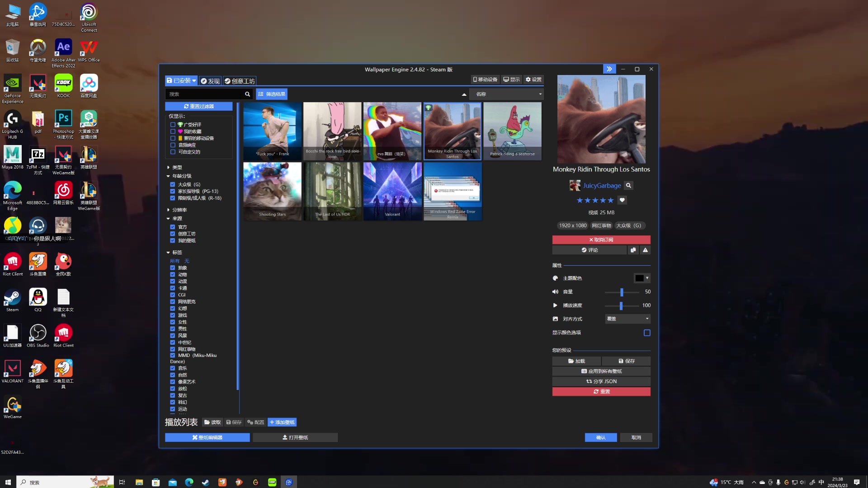
Task: Open the 主题配色 color dropdown arrow
Action: tap(647, 278)
